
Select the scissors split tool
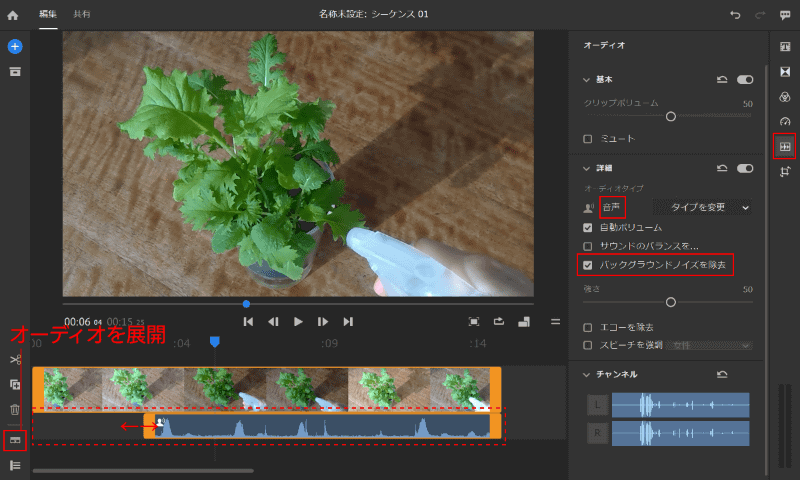pyautogui.click(x=15, y=360)
